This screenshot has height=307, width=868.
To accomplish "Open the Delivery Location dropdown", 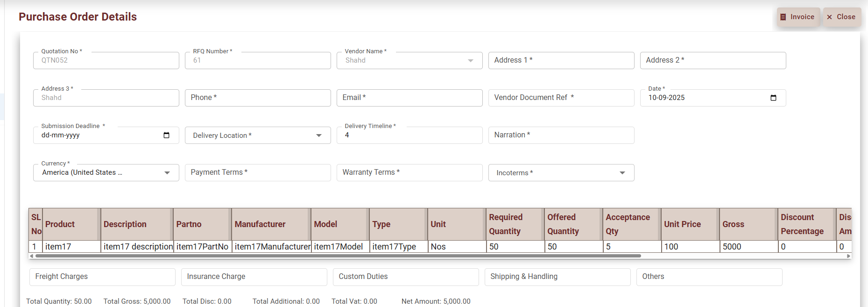I will [318, 136].
